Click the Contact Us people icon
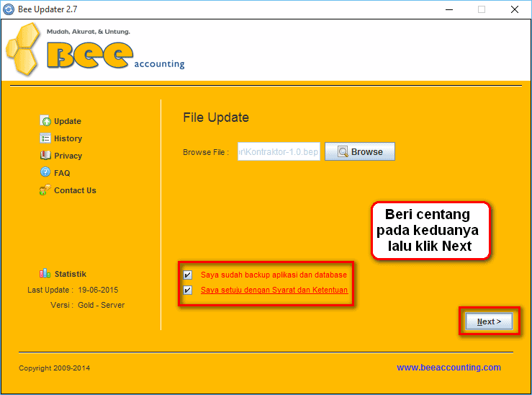 [45, 190]
